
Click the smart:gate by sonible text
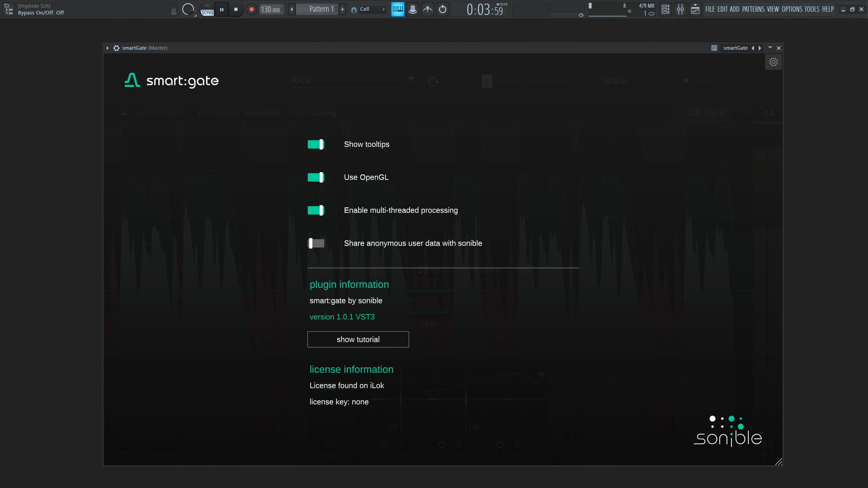click(346, 301)
